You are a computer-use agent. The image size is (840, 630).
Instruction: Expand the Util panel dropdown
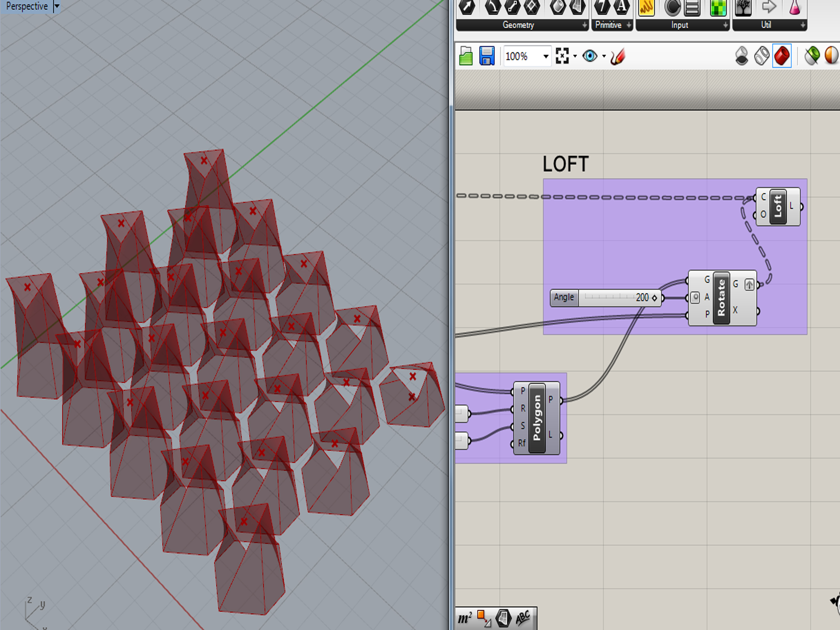tap(803, 25)
